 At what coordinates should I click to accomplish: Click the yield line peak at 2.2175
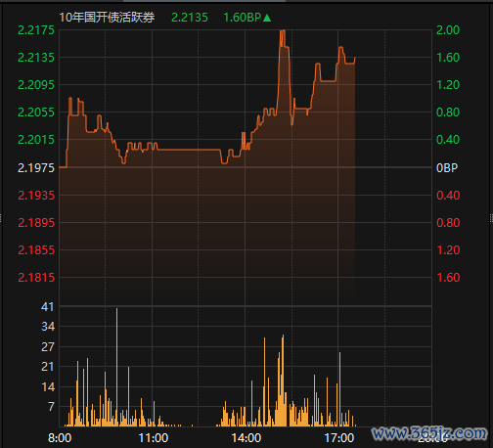[283, 31]
